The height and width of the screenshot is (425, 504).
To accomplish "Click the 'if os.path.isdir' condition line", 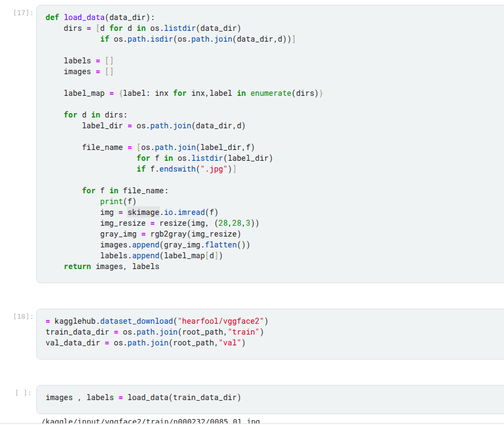I will coord(198,39).
